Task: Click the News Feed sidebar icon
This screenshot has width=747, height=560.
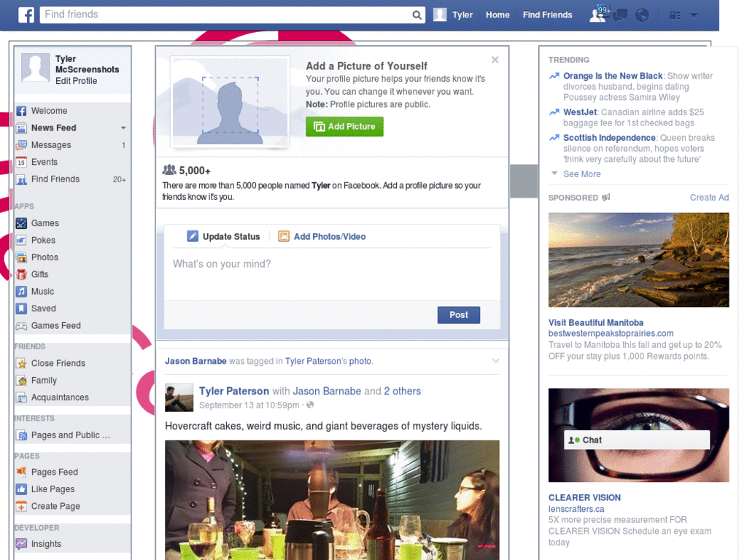Action: click(x=21, y=128)
